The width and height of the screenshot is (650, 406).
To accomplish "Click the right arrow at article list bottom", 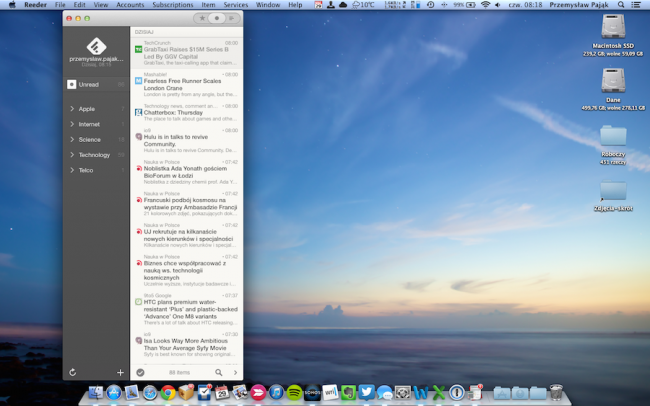I will pyautogui.click(x=235, y=372).
